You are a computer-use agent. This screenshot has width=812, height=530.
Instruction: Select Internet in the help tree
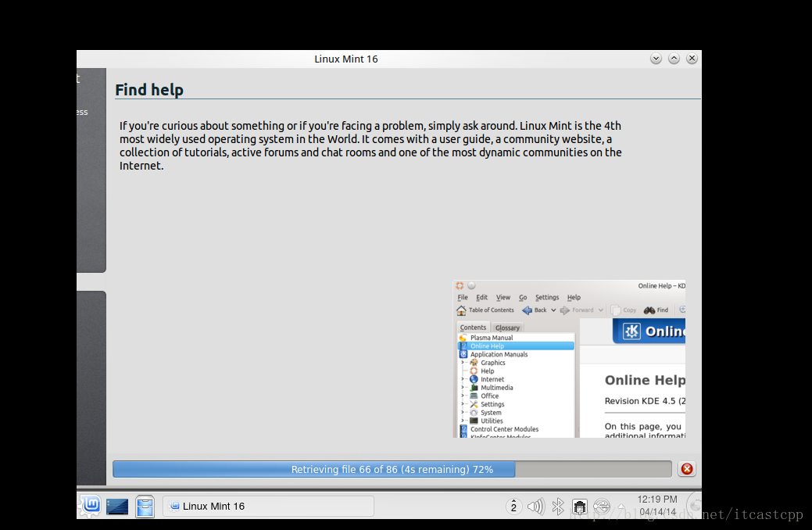coord(492,379)
